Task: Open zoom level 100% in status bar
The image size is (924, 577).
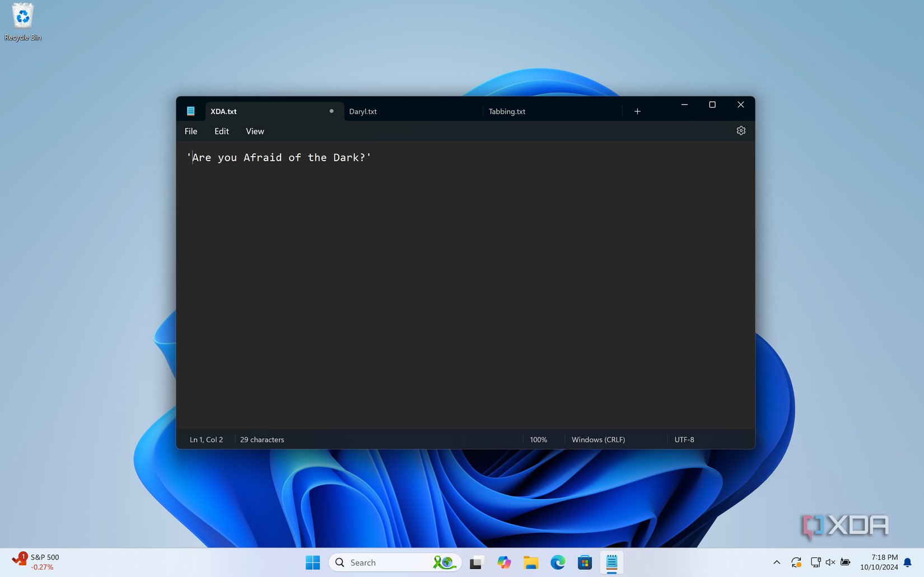Action: click(538, 440)
